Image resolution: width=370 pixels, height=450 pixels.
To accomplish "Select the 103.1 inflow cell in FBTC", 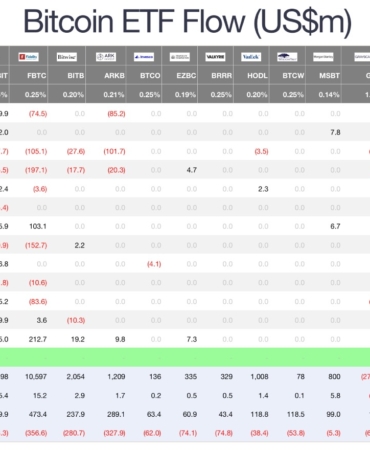I will tap(38, 226).
